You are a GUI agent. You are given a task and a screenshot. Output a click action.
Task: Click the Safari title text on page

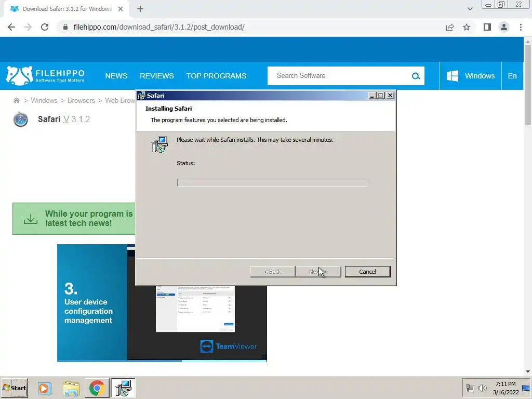pyautogui.click(x=49, y=119)
